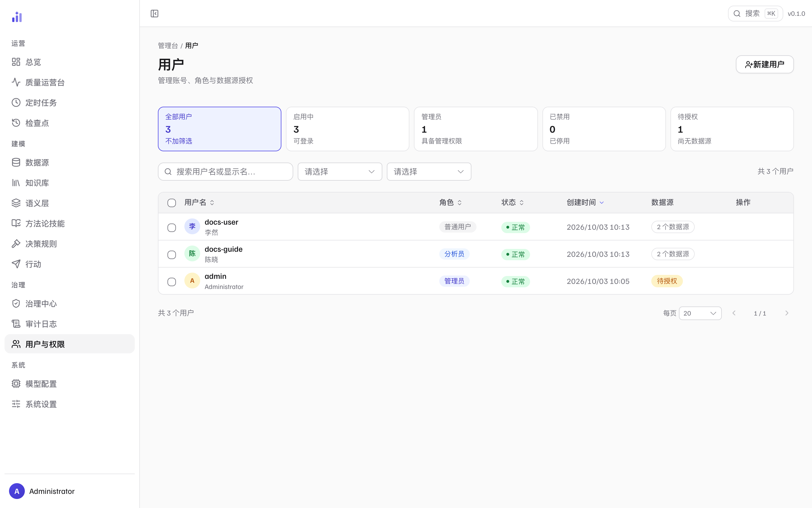
Task: Sort the table by 用户名 column
Action: click(199, 203)
